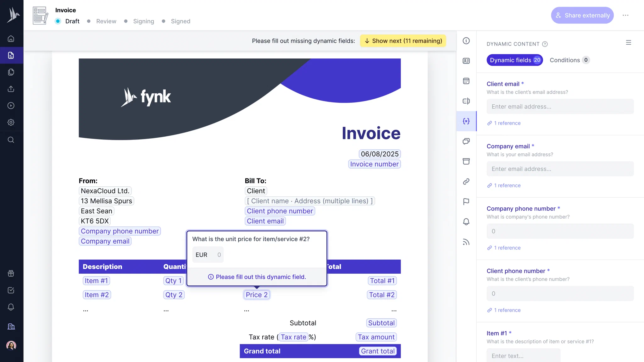Open the document info panel icon
Viewport: 644px width, 362px height.
point(466,41)
